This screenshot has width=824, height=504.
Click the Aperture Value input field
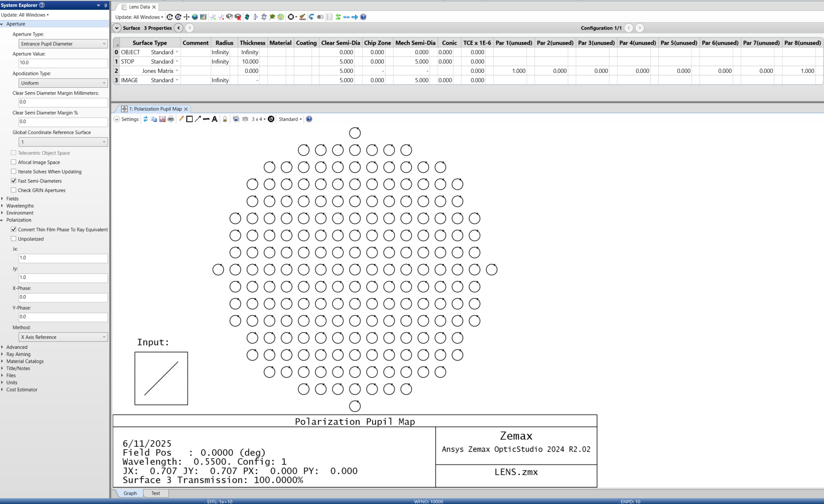[63, 63]
